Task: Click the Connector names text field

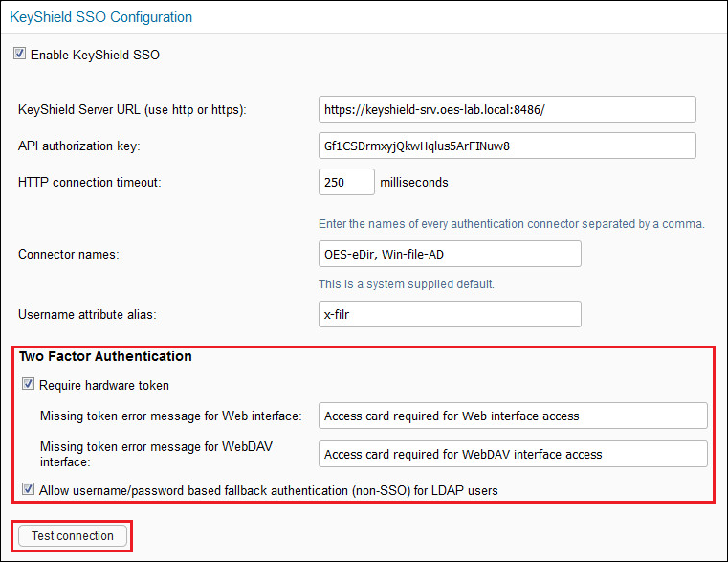Action: point(450,254)
